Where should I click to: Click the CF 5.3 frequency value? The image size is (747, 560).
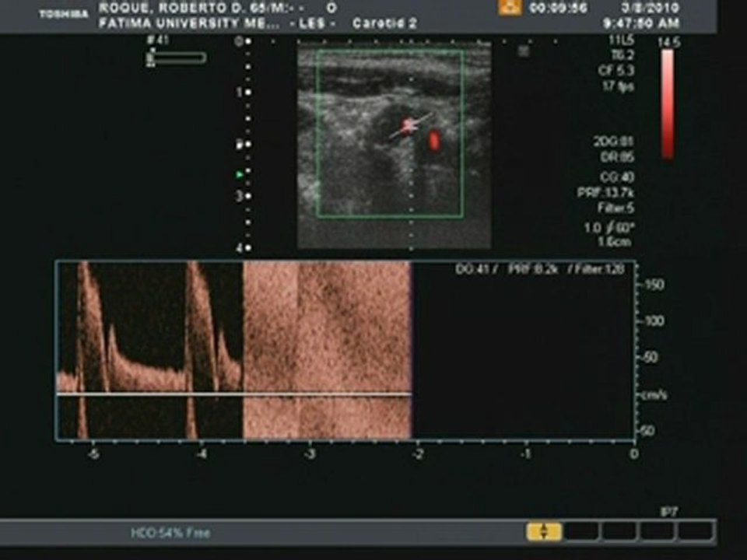pyautogui.click(x=616, y=71)
